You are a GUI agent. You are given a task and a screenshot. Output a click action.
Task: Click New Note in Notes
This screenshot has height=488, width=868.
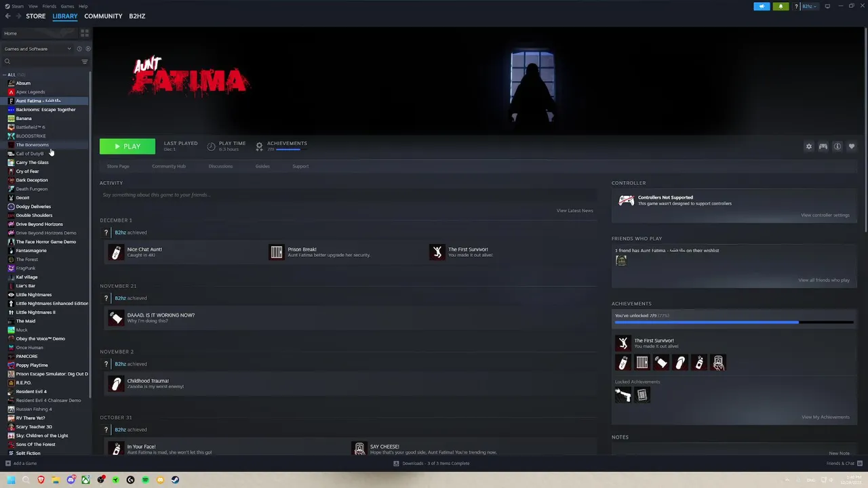click(839, 453)
